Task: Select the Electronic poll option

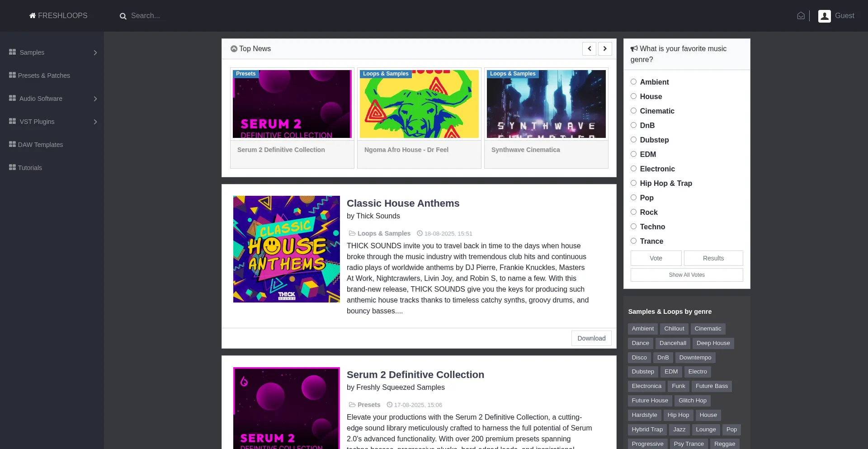Action: click(x=633, y=169)
